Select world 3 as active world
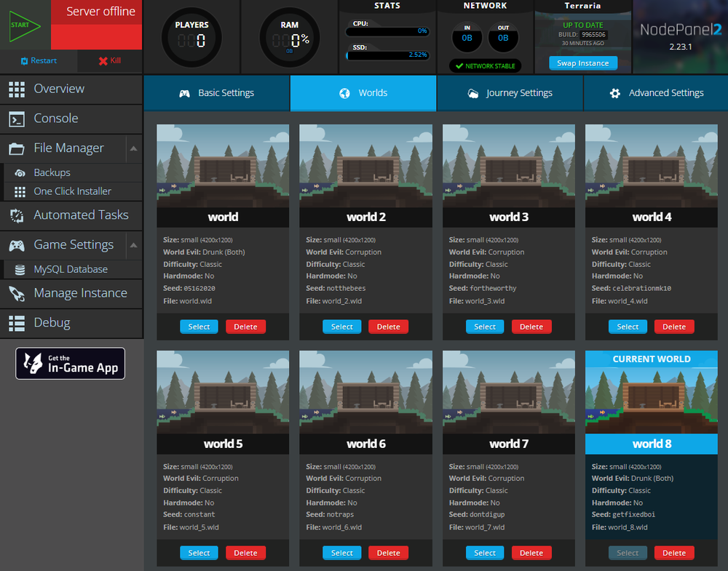The image size is (728, 571). [485, 327]
